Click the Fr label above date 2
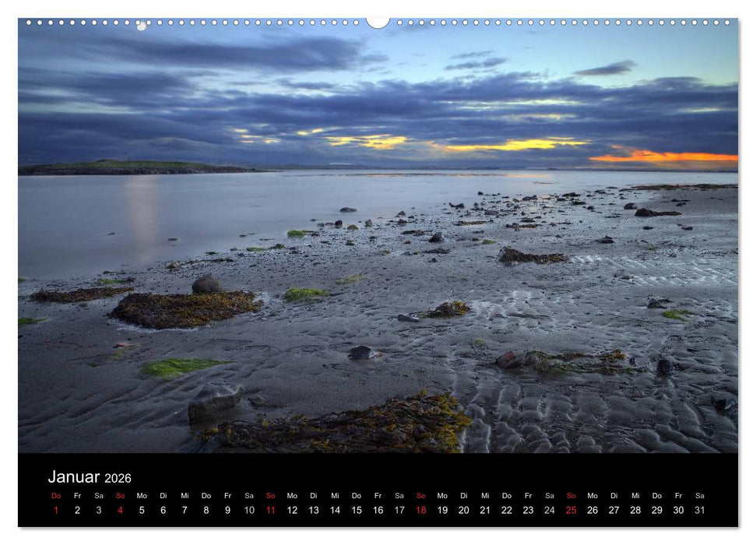 (78, 494)
